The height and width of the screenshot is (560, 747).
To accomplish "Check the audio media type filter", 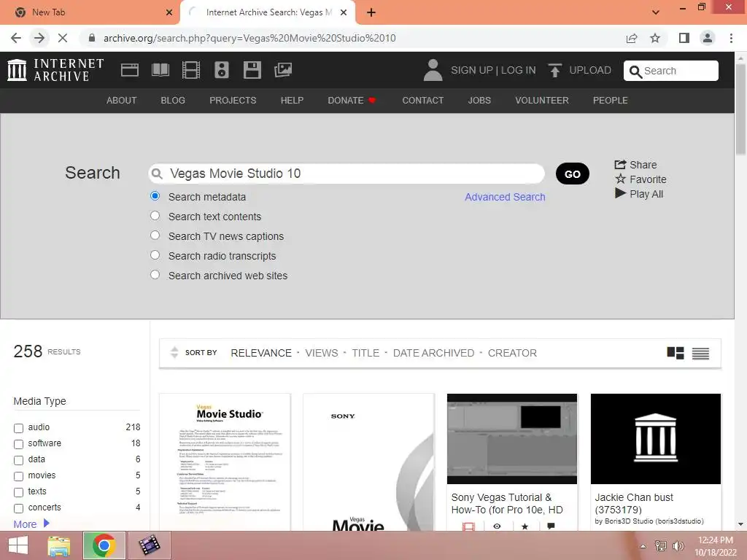I will pyautogui.click(x=18, y=428).
